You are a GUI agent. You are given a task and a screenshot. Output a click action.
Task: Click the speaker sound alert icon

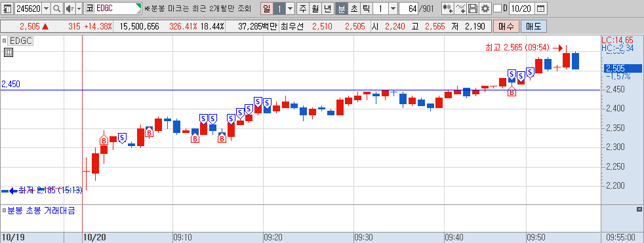pos(69,9)
